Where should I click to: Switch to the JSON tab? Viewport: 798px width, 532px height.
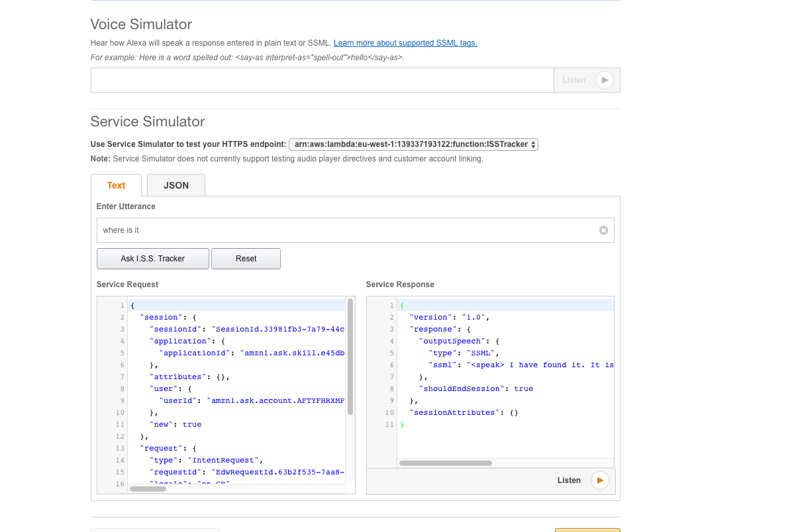[x=176, y=185]
